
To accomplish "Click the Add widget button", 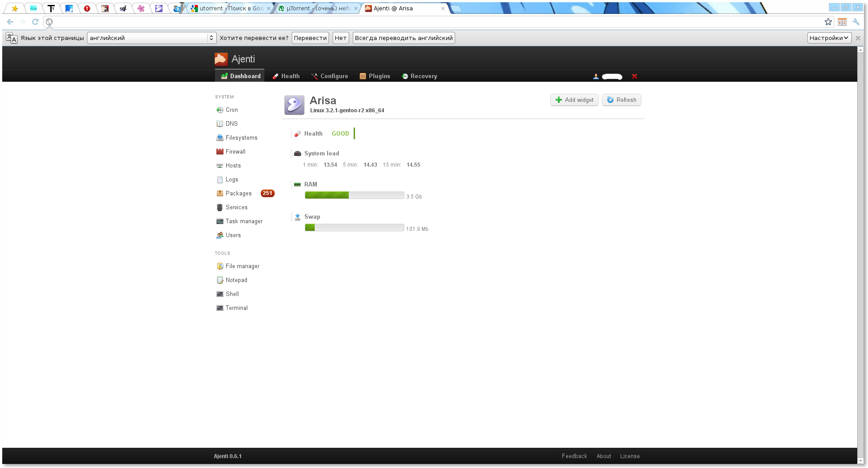I will 574,100.
